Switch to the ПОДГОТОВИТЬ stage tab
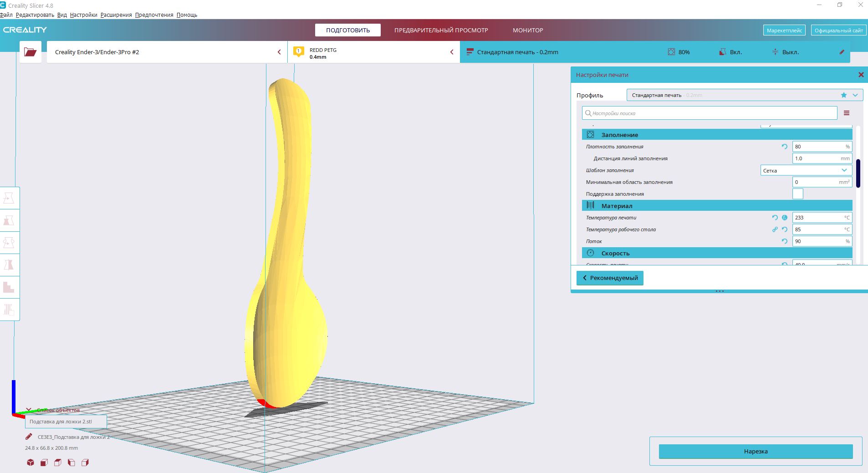868x473 pixels. point(348,30)
